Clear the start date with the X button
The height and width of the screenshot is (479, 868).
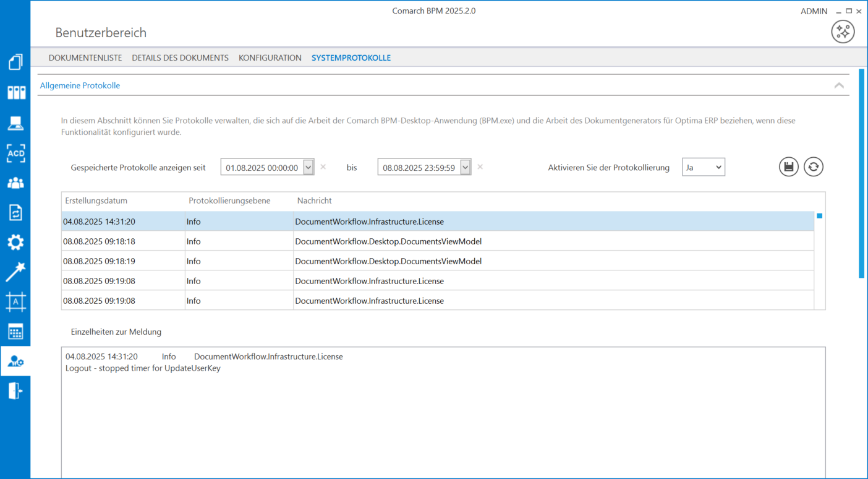(323, 167)
